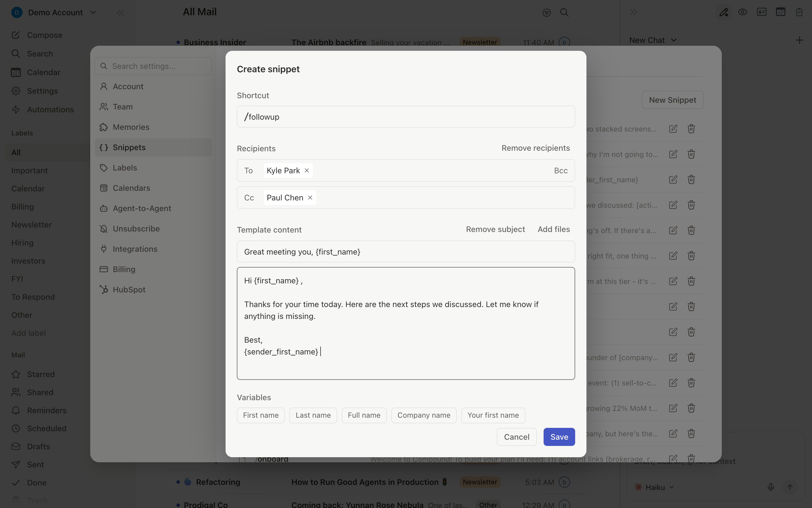Viewport: 812px width, 508px height.
Task: Open the Drafts folder
Action: [30, 446]
